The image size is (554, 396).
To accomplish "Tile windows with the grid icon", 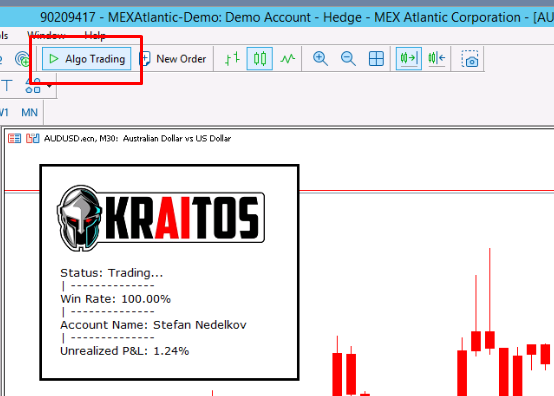I will point(376,58).
